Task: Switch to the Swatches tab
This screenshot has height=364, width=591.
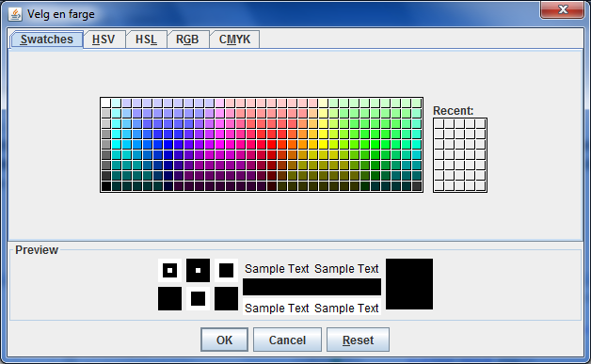Action: (x=46, y=40)
